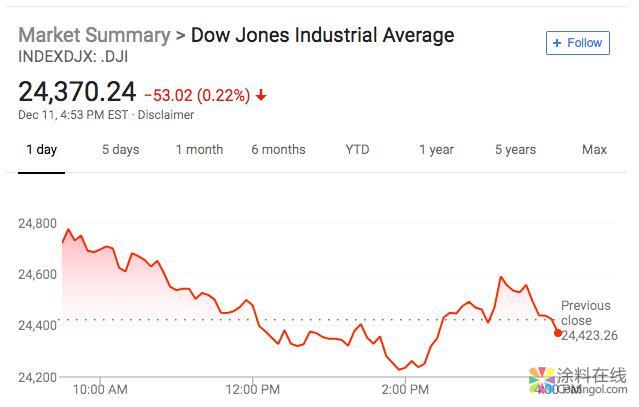Screen dimensions: 639x407
Task: Select the 1 day tab
Action: (41, 150)
